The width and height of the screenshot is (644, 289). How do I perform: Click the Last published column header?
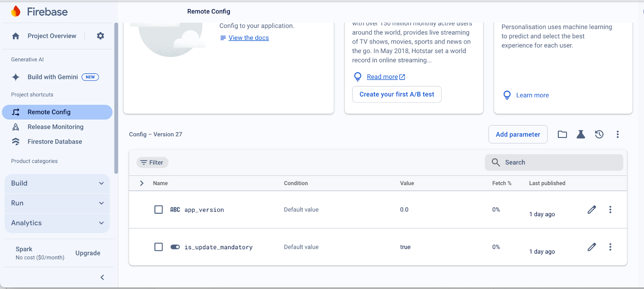547,183
